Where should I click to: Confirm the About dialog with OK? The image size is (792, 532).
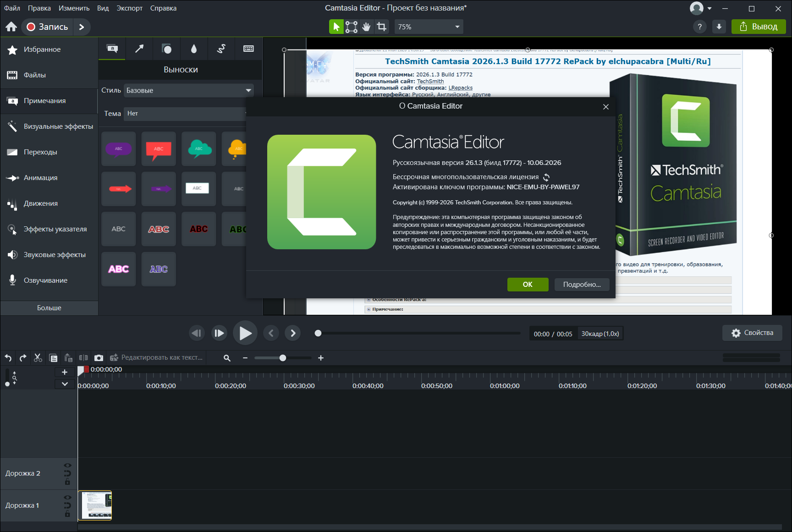[x=528, y=285]
